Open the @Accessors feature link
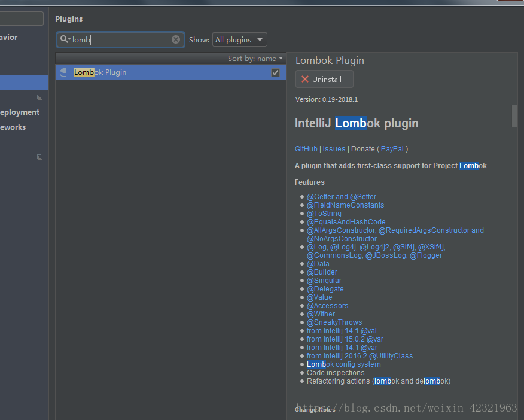This screenshot has width=524, height=420. 328,305
